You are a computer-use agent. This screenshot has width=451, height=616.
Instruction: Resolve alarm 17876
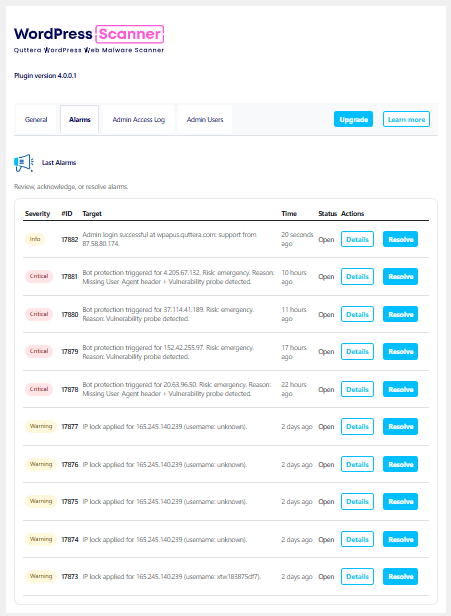pos(400,464)
